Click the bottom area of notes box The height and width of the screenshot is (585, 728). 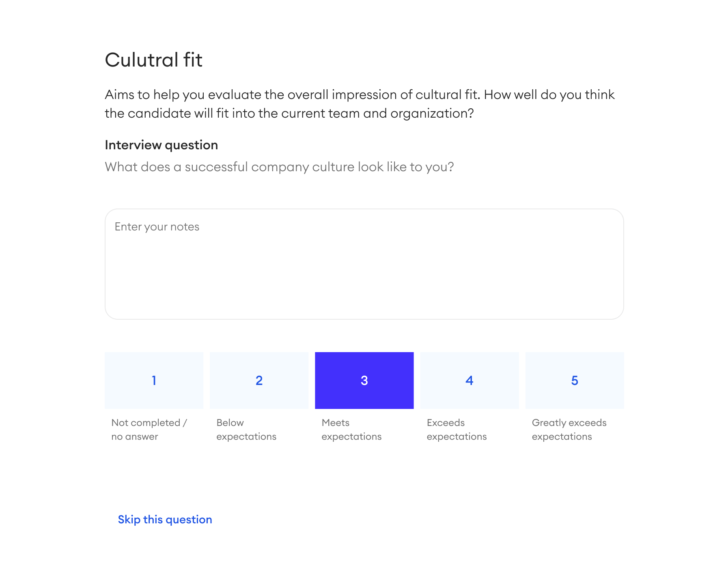pos(364,306)
